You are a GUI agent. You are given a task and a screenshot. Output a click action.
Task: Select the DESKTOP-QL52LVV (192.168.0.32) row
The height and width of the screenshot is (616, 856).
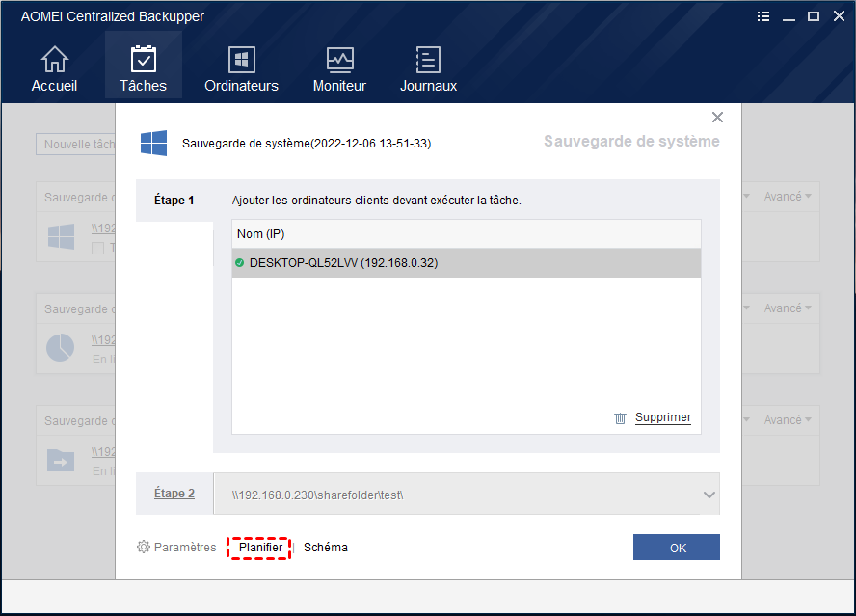467,263
